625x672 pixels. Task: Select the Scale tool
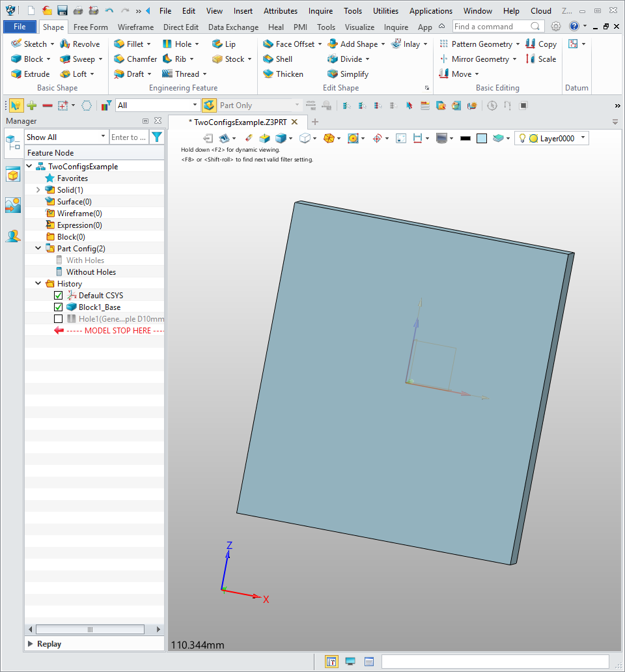click(541, 59)
